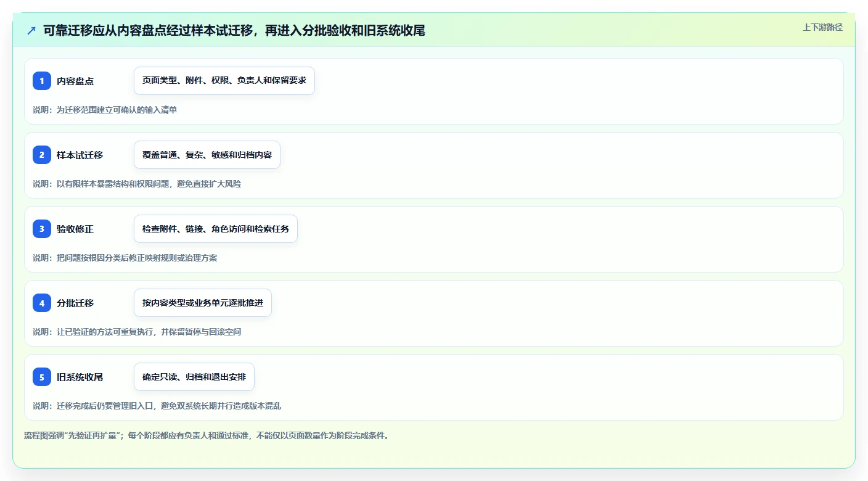This screenshot has width=868, height=481.
Task: Click the footer text 流程图强调“先验证再扩量”
Action: [207, 435]
